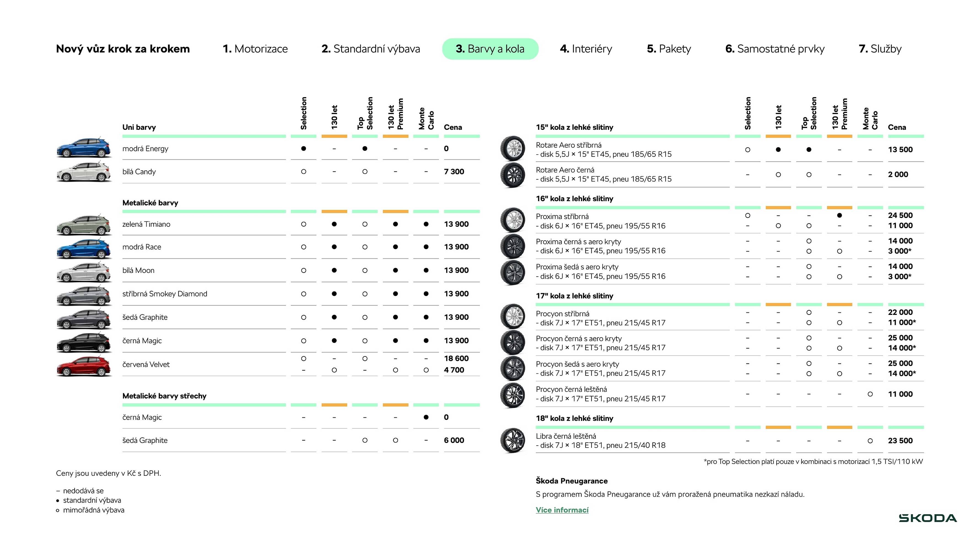Viewport: 980px width, 551px height.
Task: Click the Proxima stříbrná wheel icon
Action: 512,220
